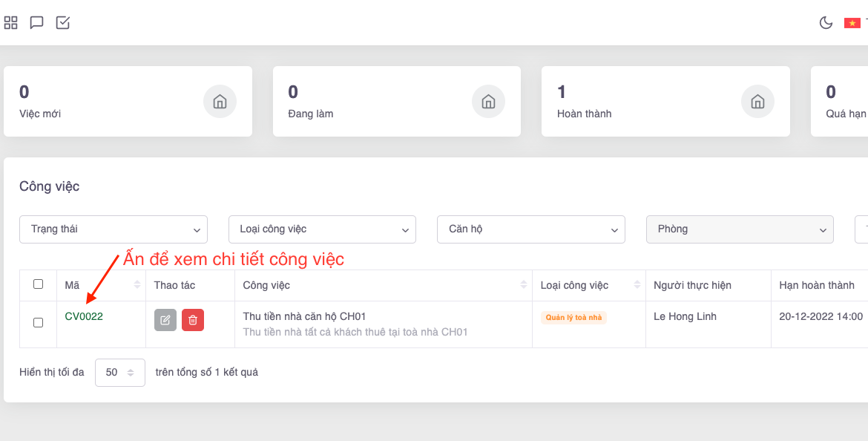Image resolution: width=868 pixels, height=441 pixels.
Task: Click the Vietnam flag language icon
Action: pyautogui.click(x=852, y=23)
